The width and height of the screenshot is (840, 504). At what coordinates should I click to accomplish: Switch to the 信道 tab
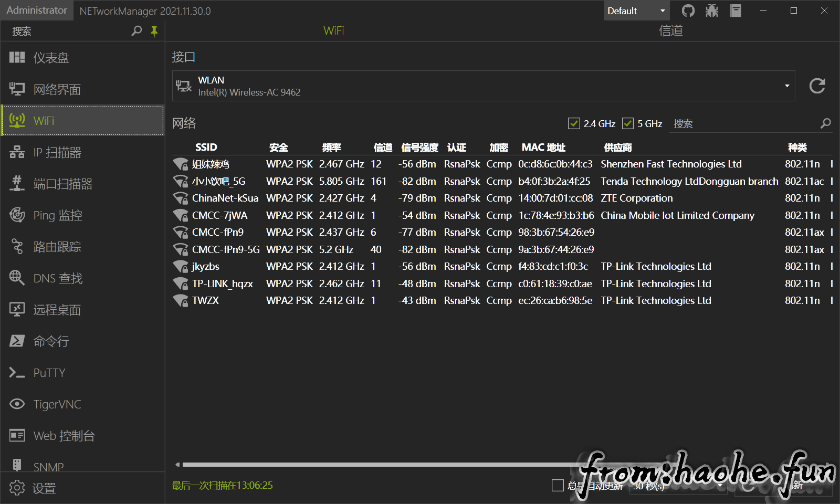(x=670, y=30)
